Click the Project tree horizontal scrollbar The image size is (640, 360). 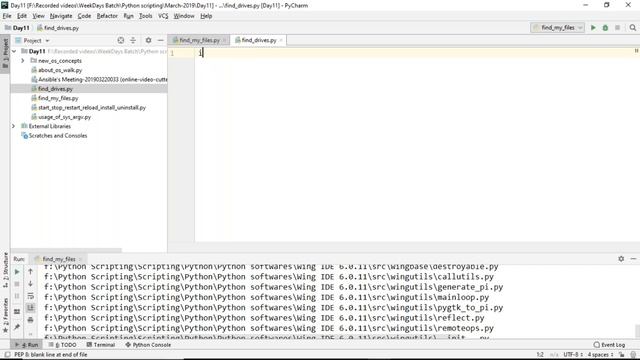click(x=66, y=250)
